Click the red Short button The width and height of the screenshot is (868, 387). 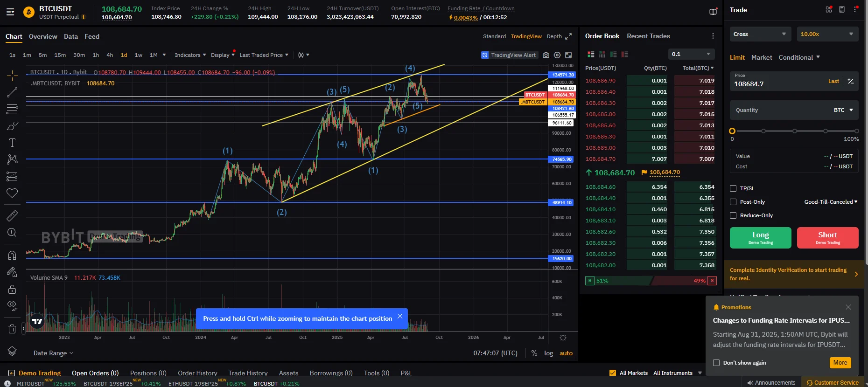[828, 238]
